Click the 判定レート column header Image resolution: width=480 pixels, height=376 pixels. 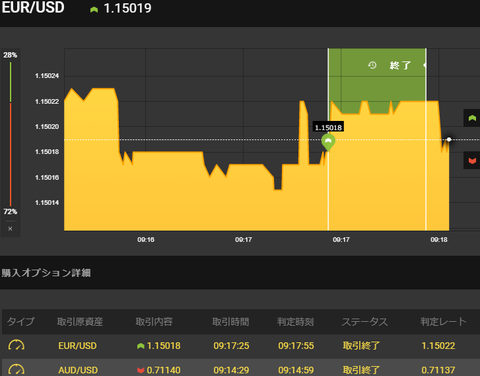click(443, 322)
